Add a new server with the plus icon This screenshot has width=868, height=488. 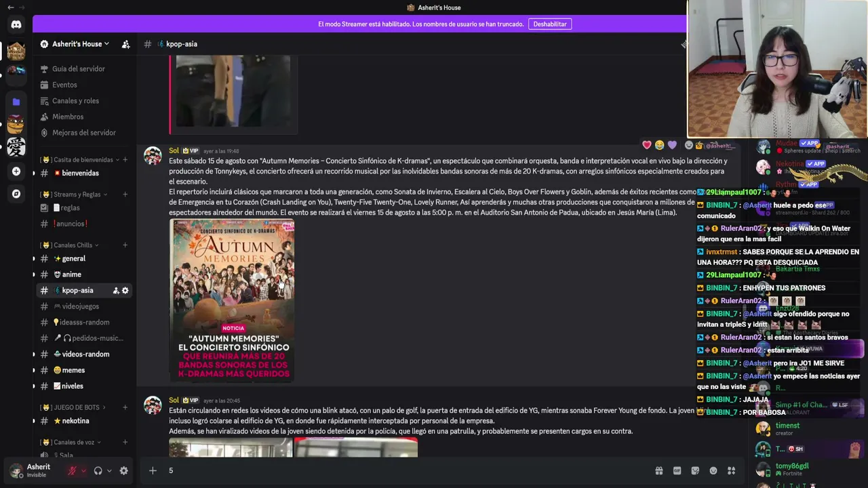[x=16, y=171]
